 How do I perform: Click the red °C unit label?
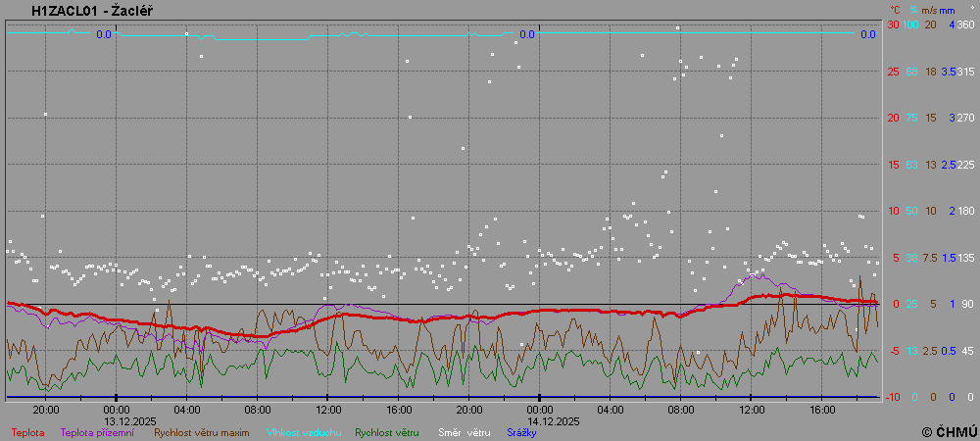894,10
